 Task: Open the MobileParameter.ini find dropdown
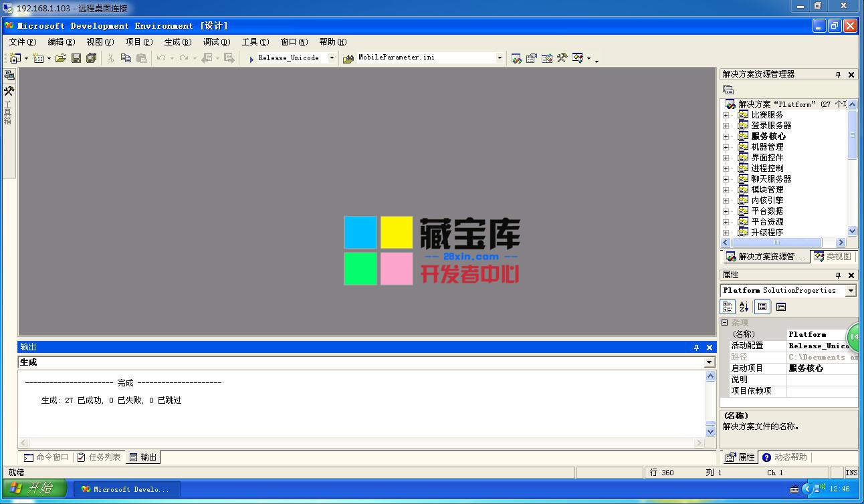point(499,58)
